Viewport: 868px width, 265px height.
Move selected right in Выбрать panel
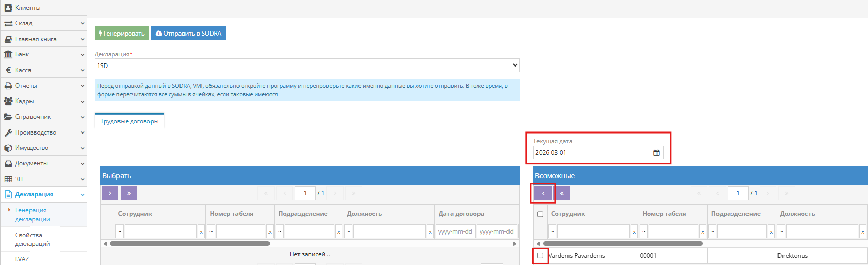[x=110, y=193]
